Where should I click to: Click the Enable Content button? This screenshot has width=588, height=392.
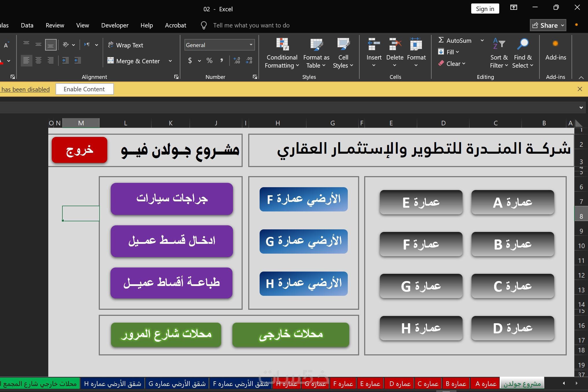coord(84,89)
